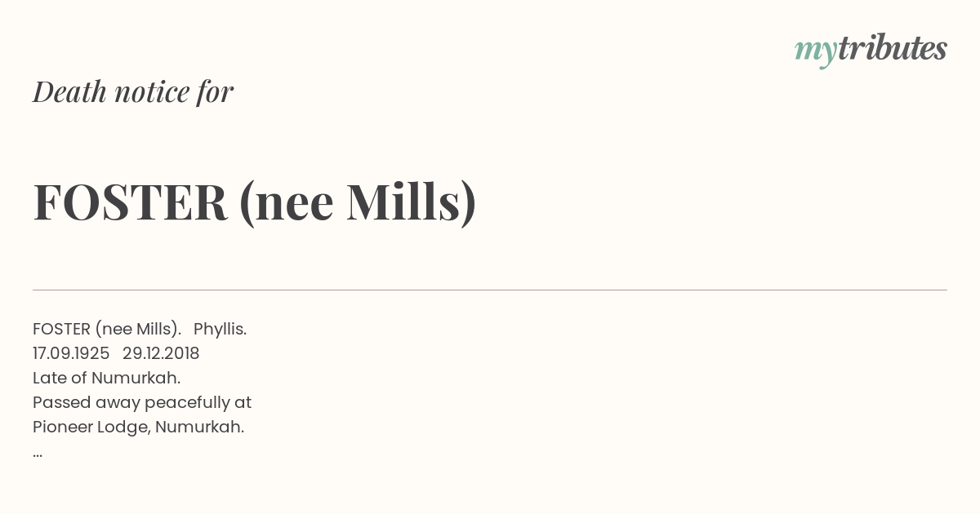Click "Passed away peacefully at" text
Viewport: 980px width, 514px height.
142,402
